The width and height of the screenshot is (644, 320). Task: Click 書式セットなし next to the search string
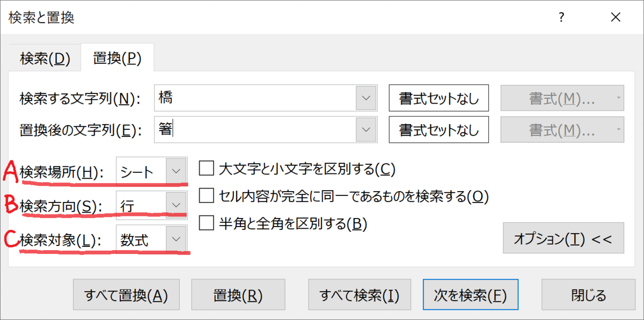tap(438, 98)
